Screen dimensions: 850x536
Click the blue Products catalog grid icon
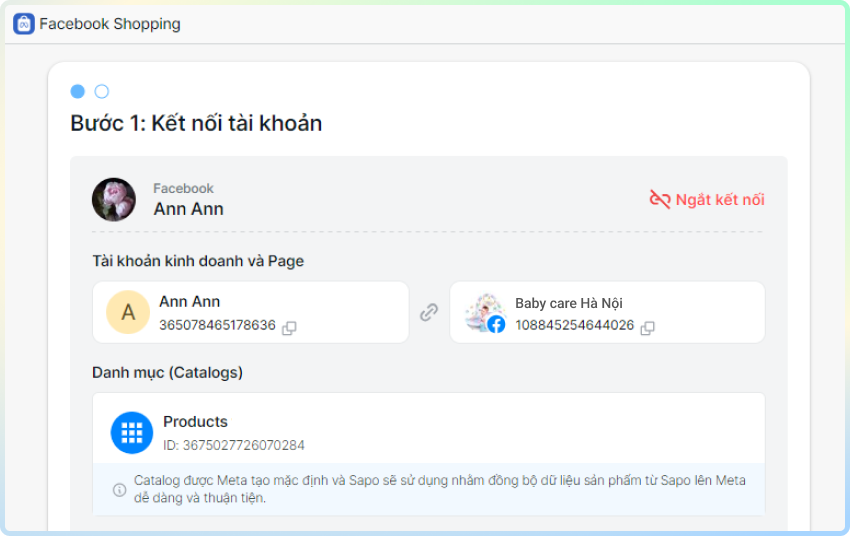[132, 432]
